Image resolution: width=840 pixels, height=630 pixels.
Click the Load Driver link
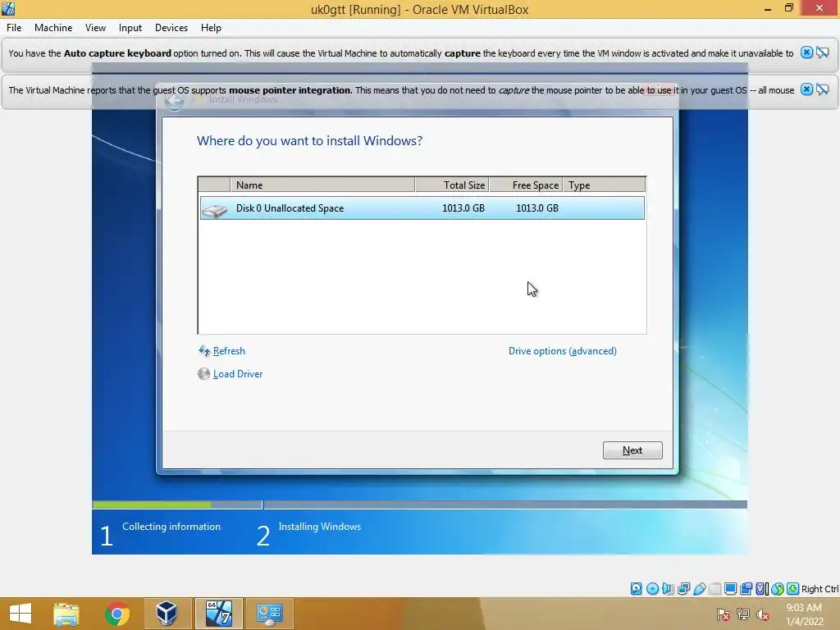(238, 374)
